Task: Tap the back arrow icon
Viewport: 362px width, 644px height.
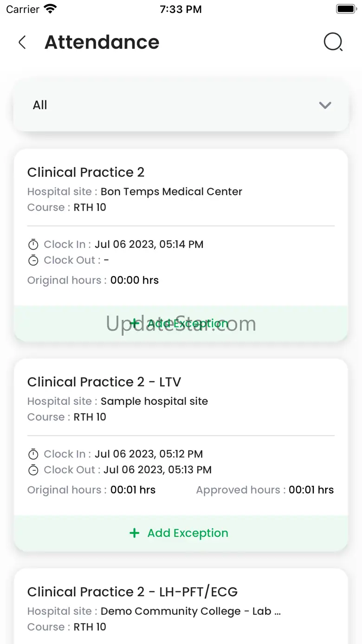Action: pos(22,42)
